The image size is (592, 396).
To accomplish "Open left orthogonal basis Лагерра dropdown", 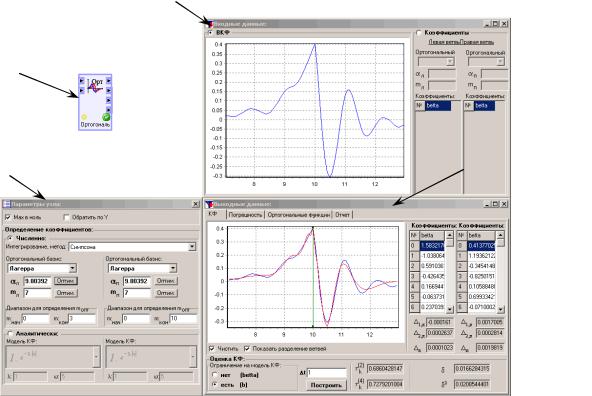I will [72, 268].
